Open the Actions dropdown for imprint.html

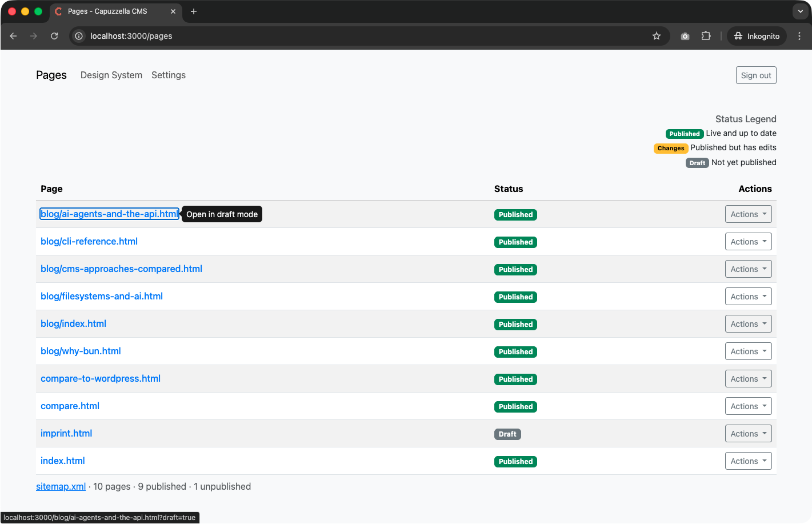[748, 433]
